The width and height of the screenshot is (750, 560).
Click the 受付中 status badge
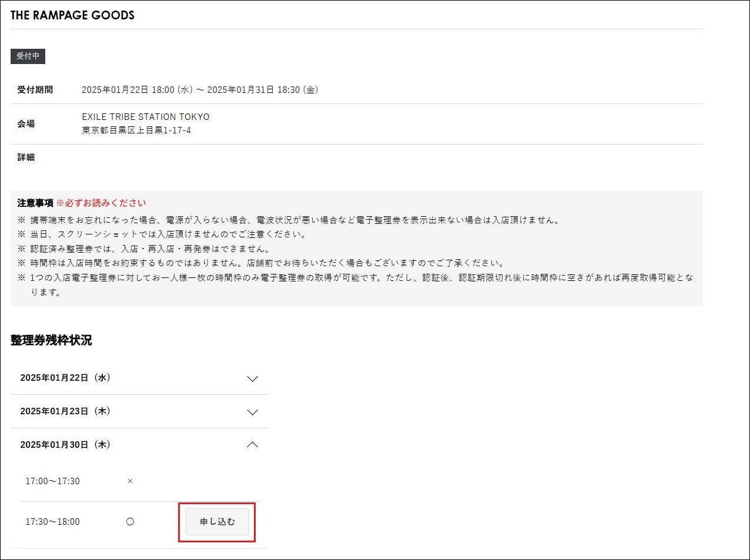coord(28,56)
